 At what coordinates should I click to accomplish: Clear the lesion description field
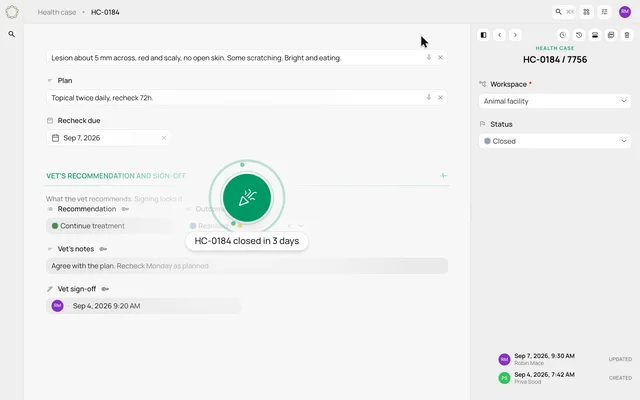(440, 58)
